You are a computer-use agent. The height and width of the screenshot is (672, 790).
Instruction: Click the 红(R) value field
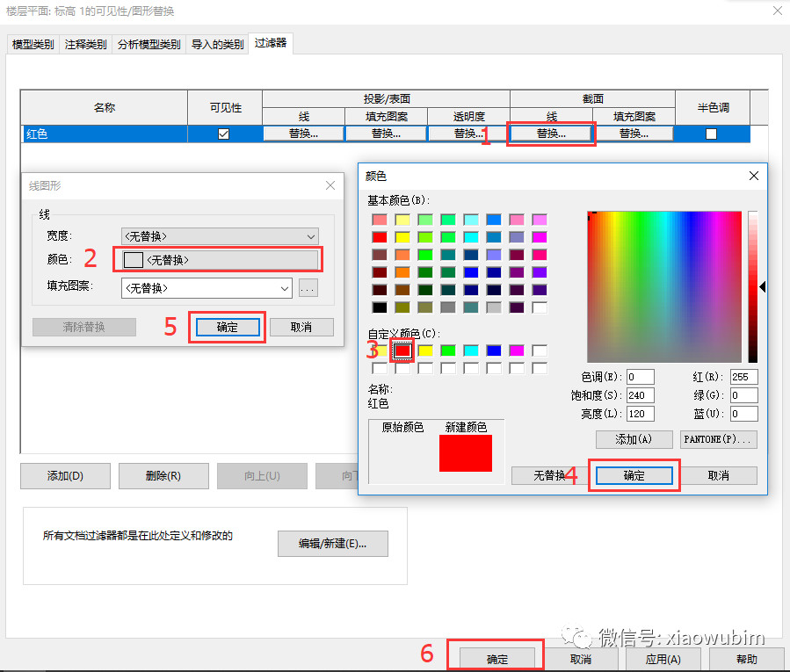744,377
